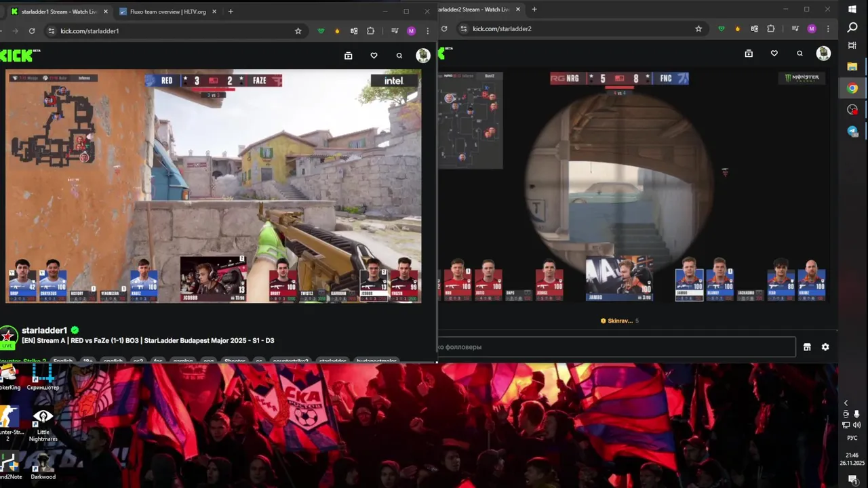Open chat settings gear in starladder2 window
Image resolution: width=868 pixels, height=488 pixels.
click(x=825, y=347)
